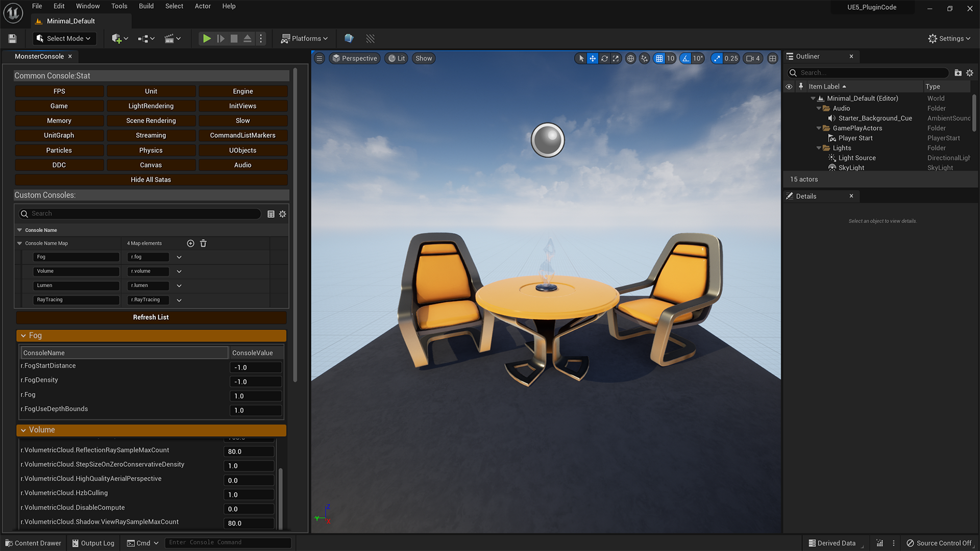980x551 pixels.
Task: Open the Platforms dropdown
Action: click(x=305, y=38)
